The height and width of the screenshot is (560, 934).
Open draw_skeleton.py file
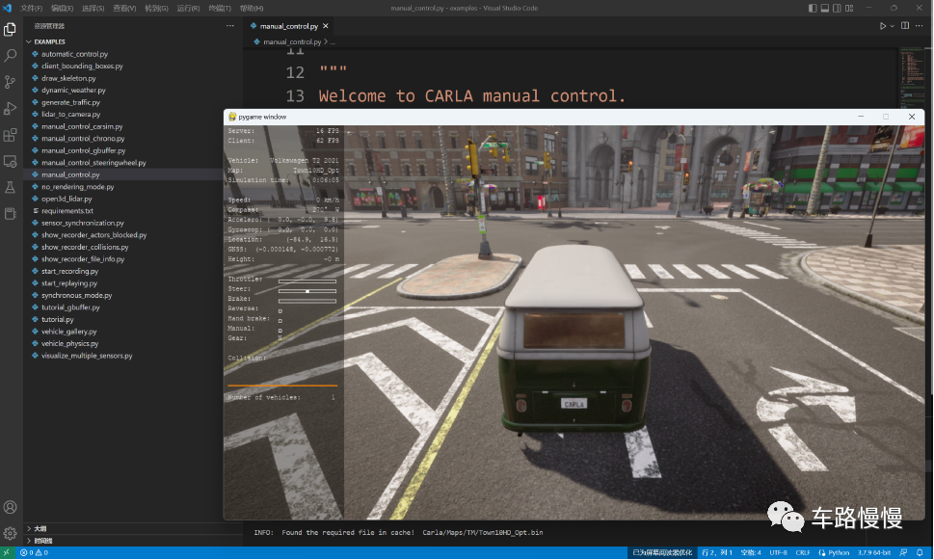click(68, 78)
